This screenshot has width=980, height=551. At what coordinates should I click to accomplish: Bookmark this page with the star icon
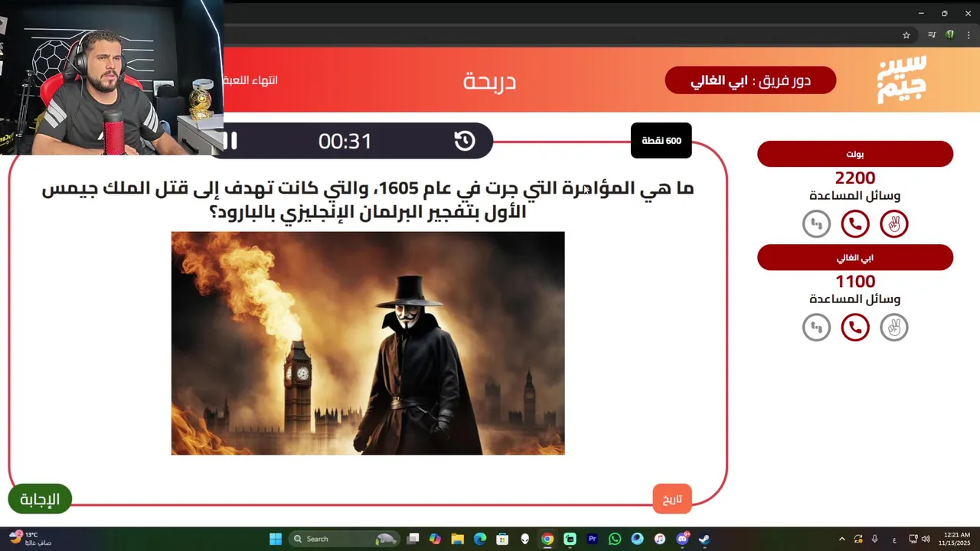click(x=906, y=35)
